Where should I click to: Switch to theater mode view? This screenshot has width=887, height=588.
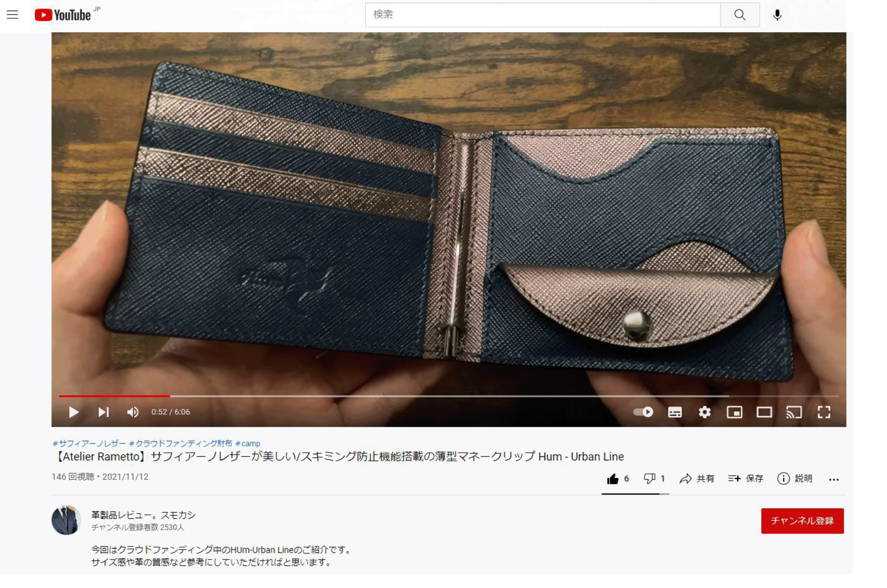coord(764,412)
